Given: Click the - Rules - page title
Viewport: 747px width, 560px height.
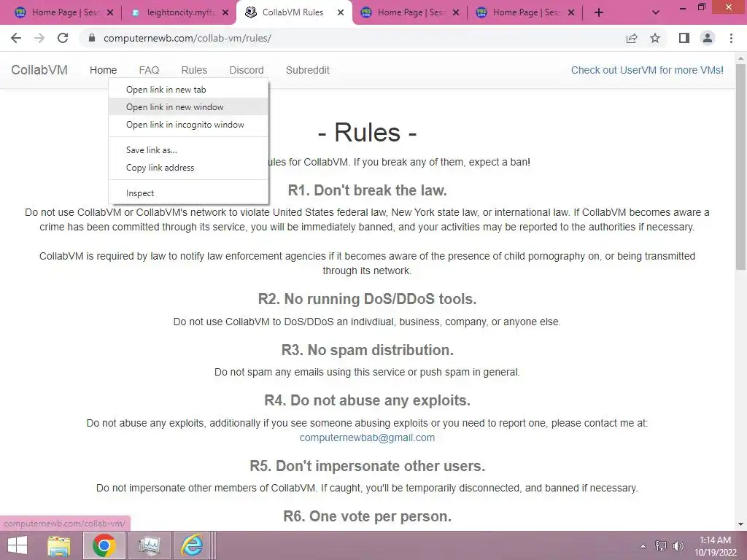Looking at the screenshot, I should tap(368, 133).
